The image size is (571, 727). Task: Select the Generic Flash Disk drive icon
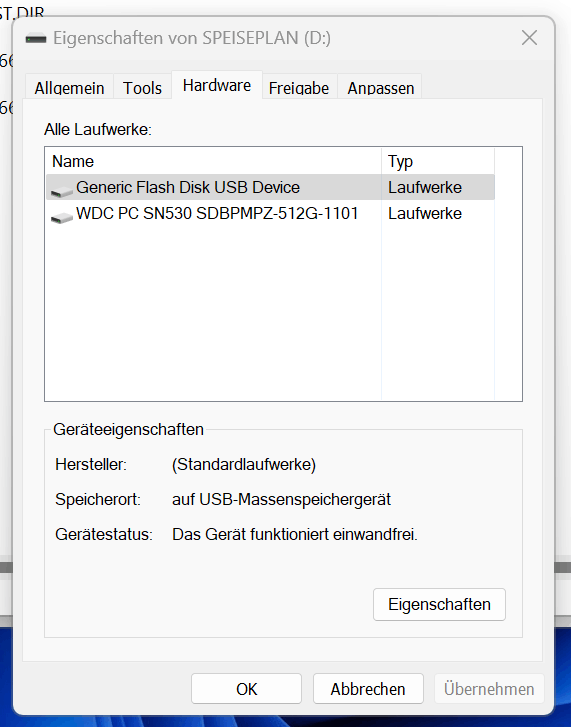click(62, 191)
